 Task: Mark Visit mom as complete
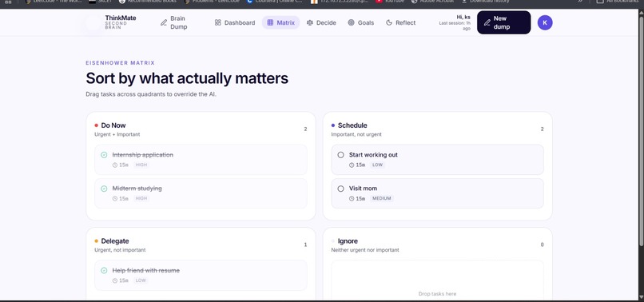[340, 189]
